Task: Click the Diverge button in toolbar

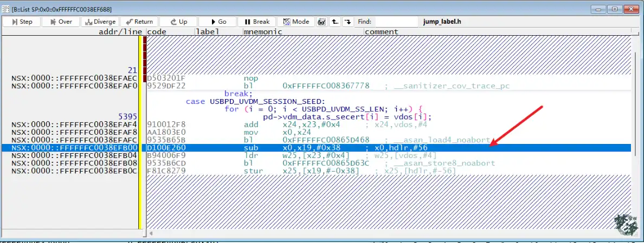Action: click(x=100, y=22)
